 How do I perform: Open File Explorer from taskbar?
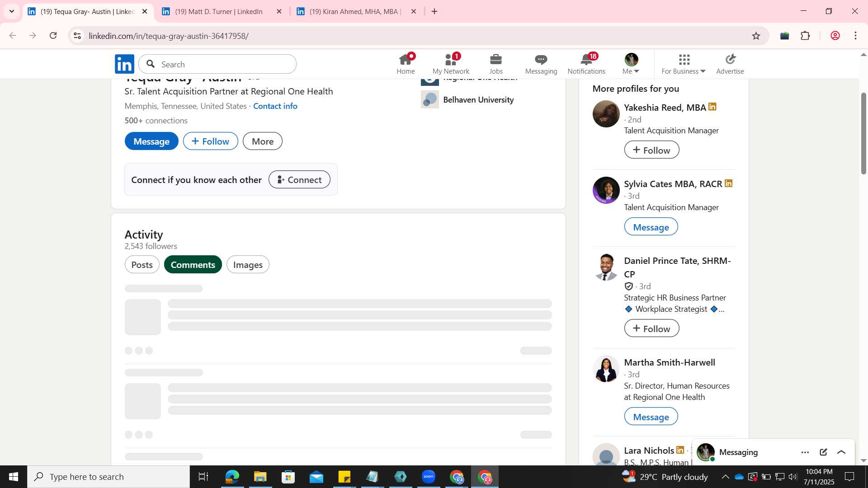coord(260,477)
